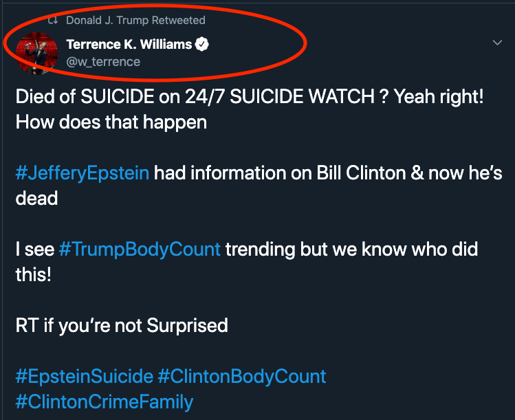Click the 'How does that happen' text
Viewport: 515px width, 420px height.
111,122
